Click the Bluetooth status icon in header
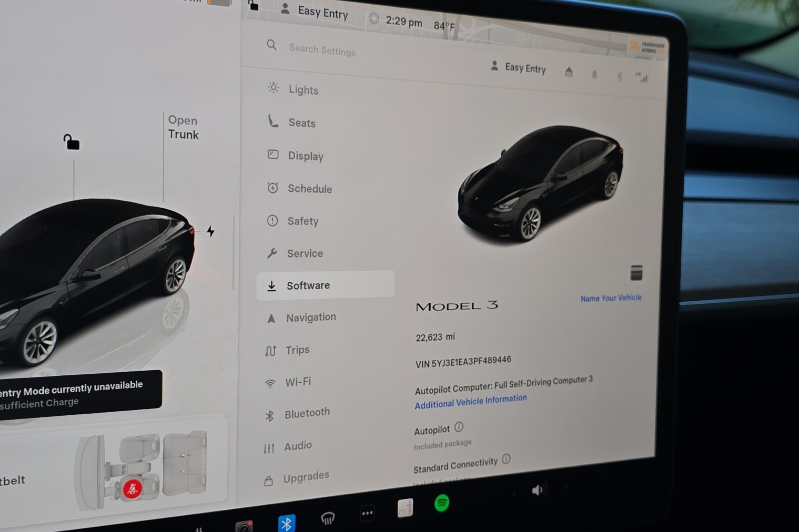 [619, 76]
